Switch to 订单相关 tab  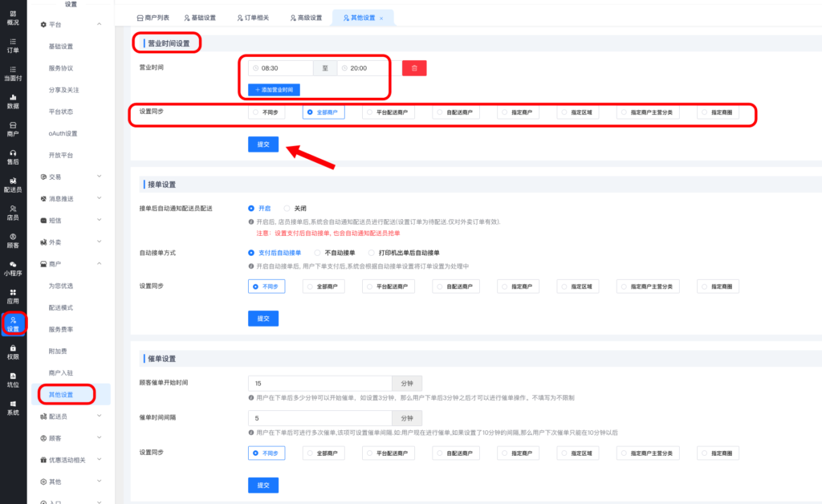tap(253, 18)
